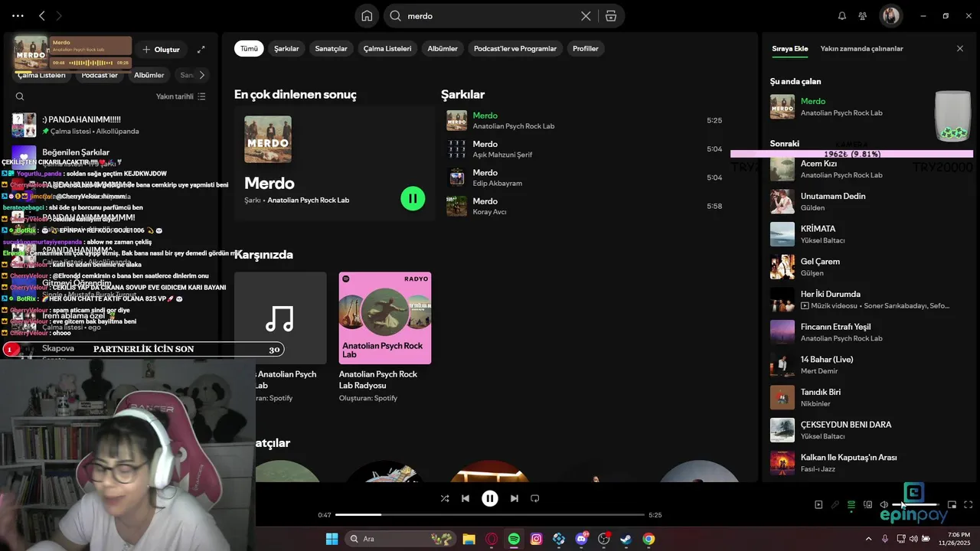Viewport: 980px width, 551px height.
Task: Switch to Yakın zamanda çalınanlar tab
Action: 861,48
